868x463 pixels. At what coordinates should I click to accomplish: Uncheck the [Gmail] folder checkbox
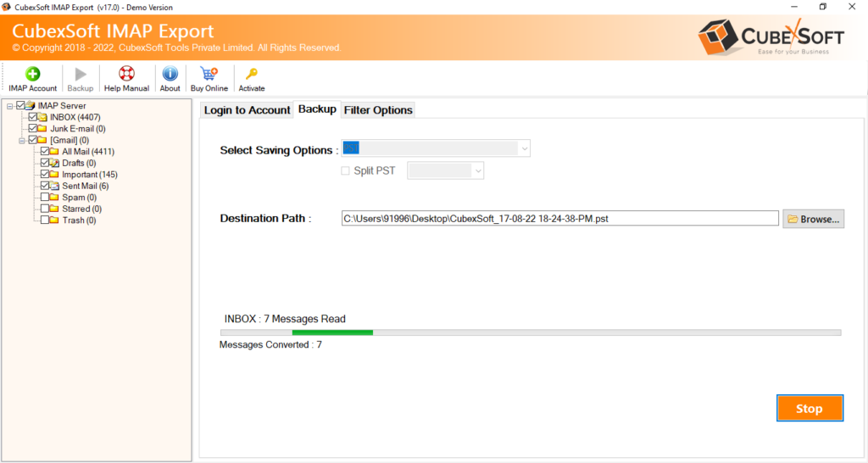[33, 140]
